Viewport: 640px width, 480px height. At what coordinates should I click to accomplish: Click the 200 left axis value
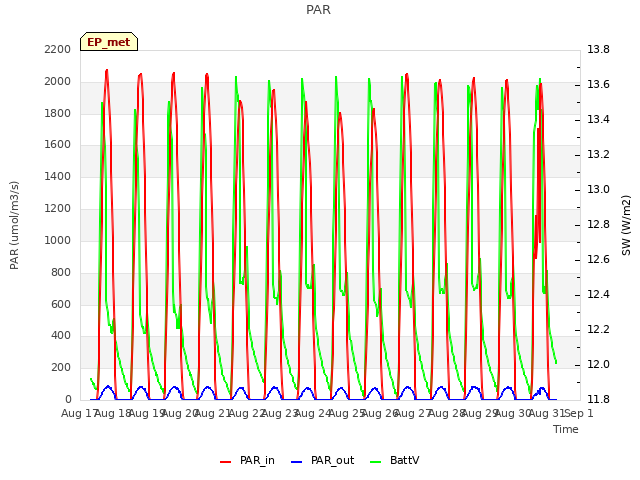pos(61,368)
